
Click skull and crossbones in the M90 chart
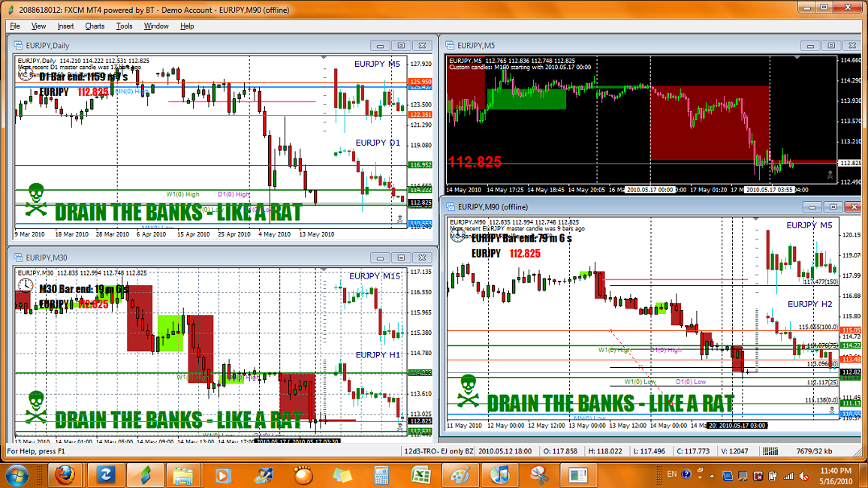coord(468,392)
